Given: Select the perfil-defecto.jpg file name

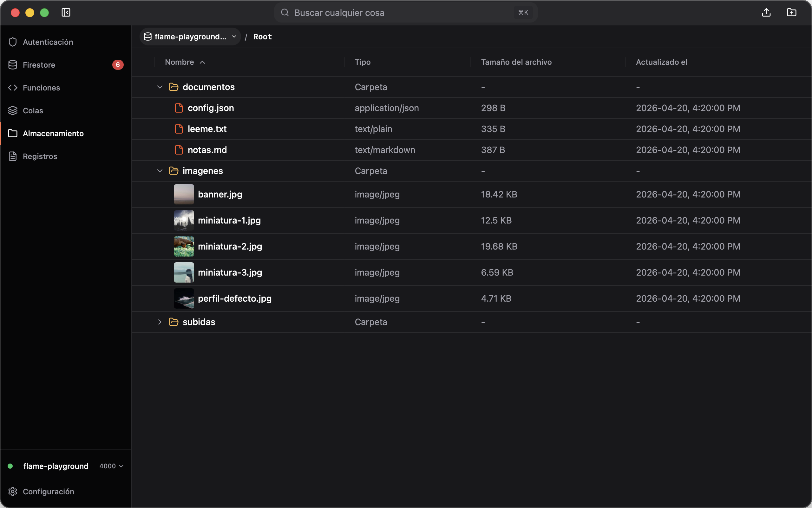Looking at the screenshot, I should click(x=234, y=298).
